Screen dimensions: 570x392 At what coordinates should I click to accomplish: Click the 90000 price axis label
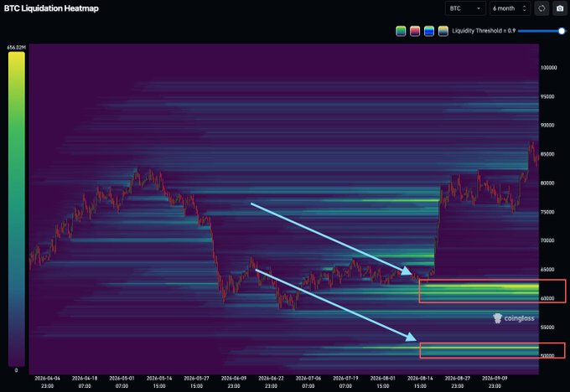coord(547,125)
